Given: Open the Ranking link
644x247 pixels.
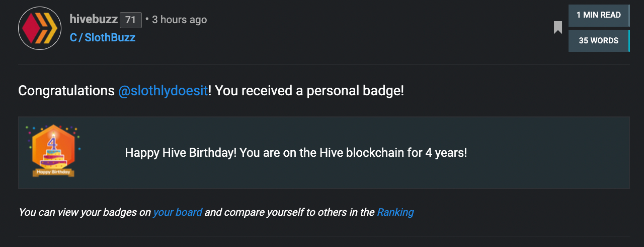Looking at the screenshot, I should [x=395, y=212].
